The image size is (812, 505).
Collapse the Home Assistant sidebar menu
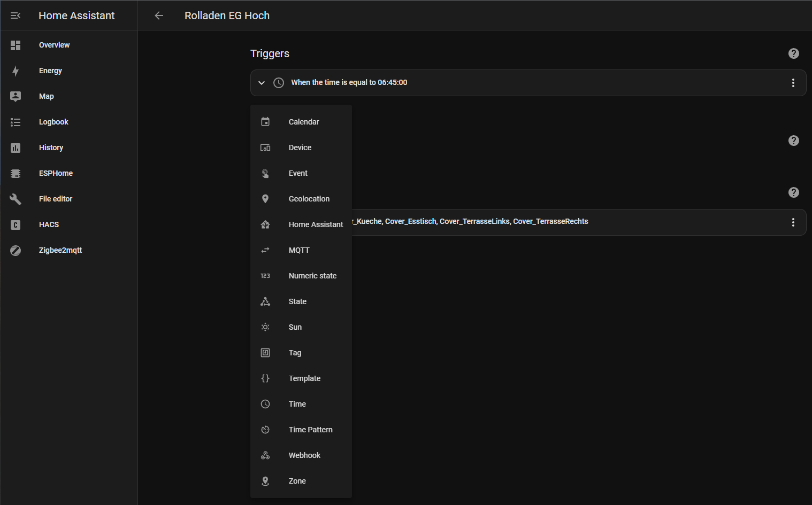click(16, 15)
